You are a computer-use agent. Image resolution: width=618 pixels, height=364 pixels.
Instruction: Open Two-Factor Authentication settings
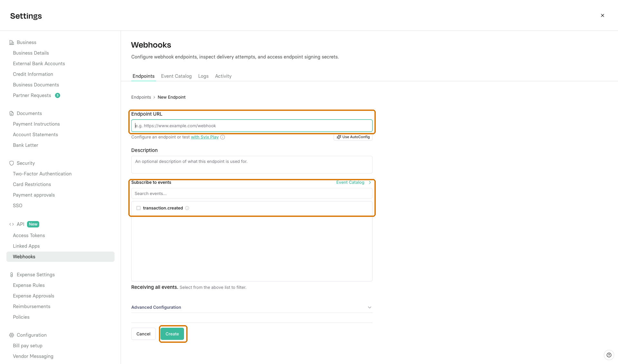(42, 174)
